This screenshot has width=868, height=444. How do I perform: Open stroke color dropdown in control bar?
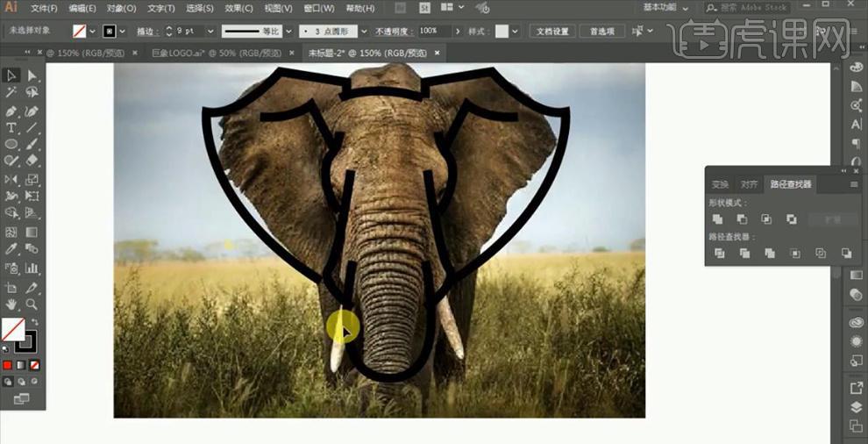click(x=123, y=32)
